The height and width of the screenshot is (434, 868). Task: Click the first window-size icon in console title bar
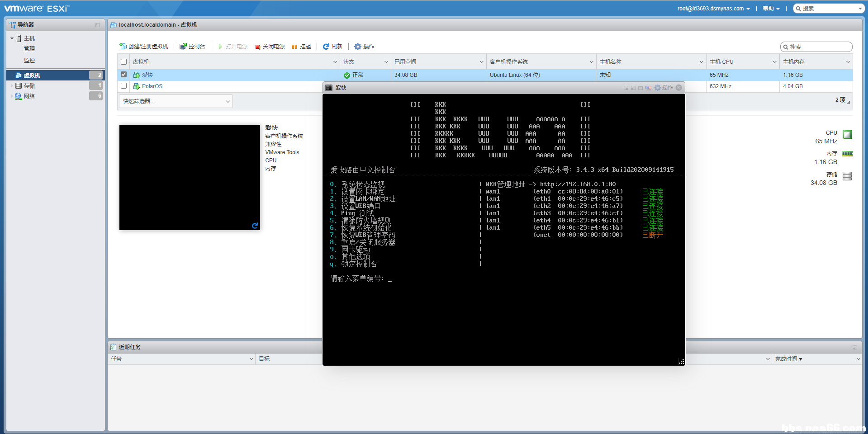pos(626,88)
